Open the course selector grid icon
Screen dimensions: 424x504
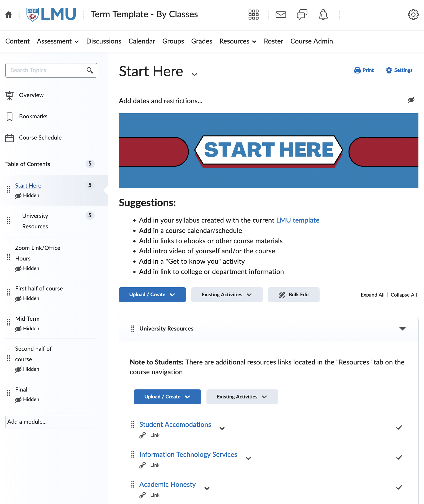pos(253,15)
